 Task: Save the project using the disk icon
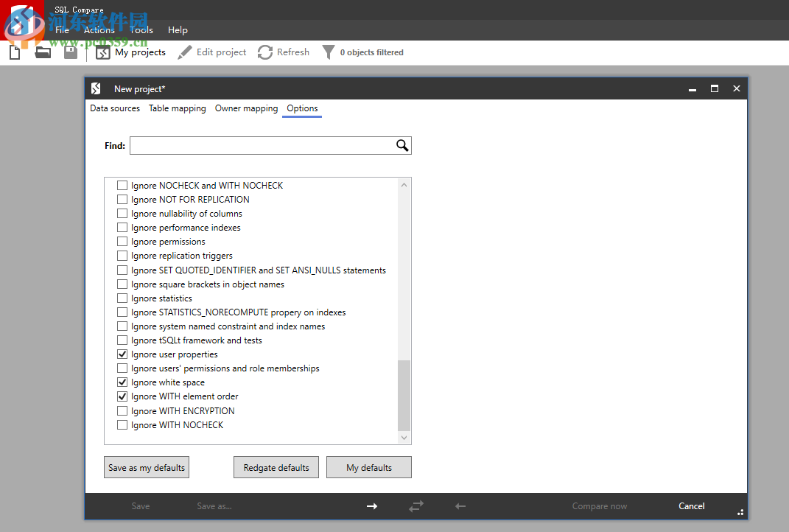coord(70,52)
